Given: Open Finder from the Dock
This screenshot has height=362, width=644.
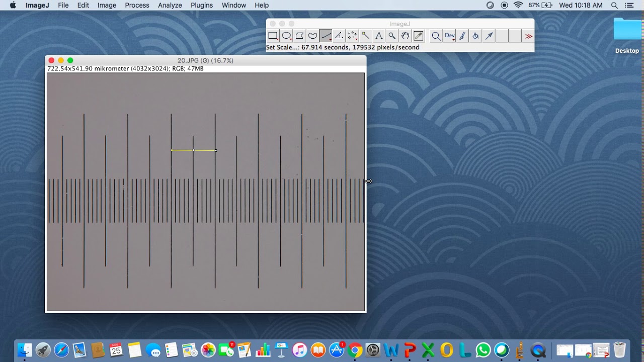Looking at the screenshot, I should point(24,349).
